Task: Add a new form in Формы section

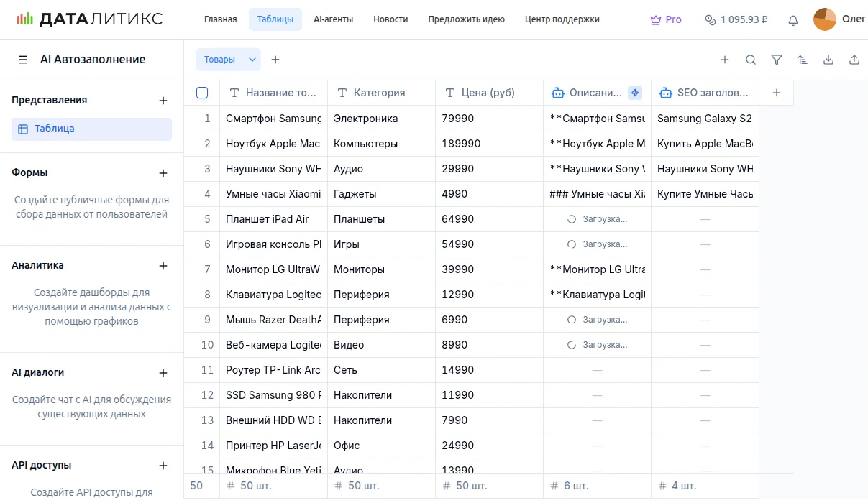Action: point(163,173)
